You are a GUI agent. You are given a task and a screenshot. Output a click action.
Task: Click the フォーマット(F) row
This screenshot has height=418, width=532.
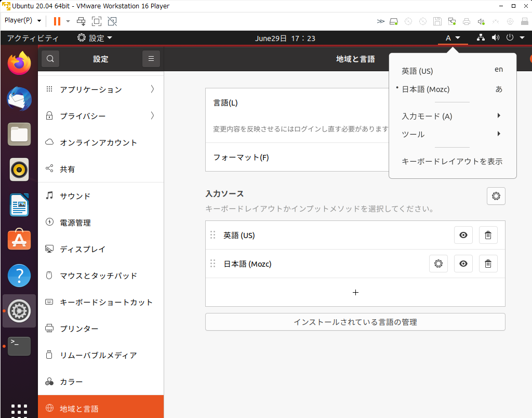click(297, 157)
